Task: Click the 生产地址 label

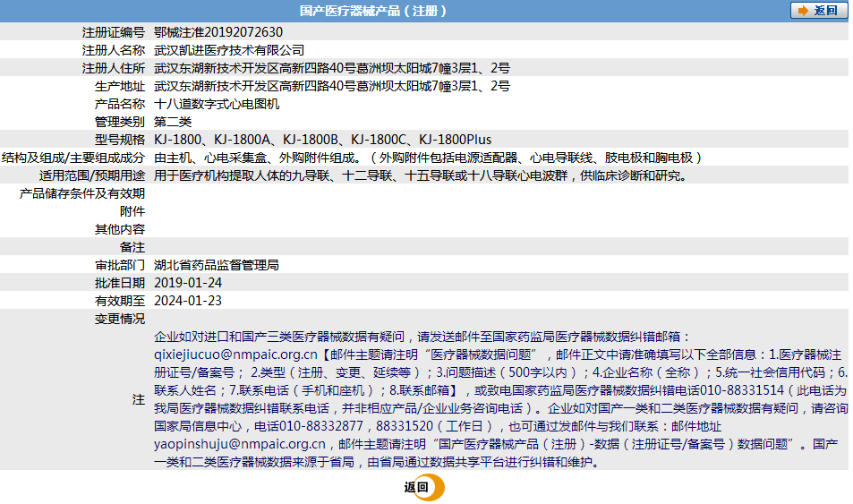Action: click(x=120, y=86)
